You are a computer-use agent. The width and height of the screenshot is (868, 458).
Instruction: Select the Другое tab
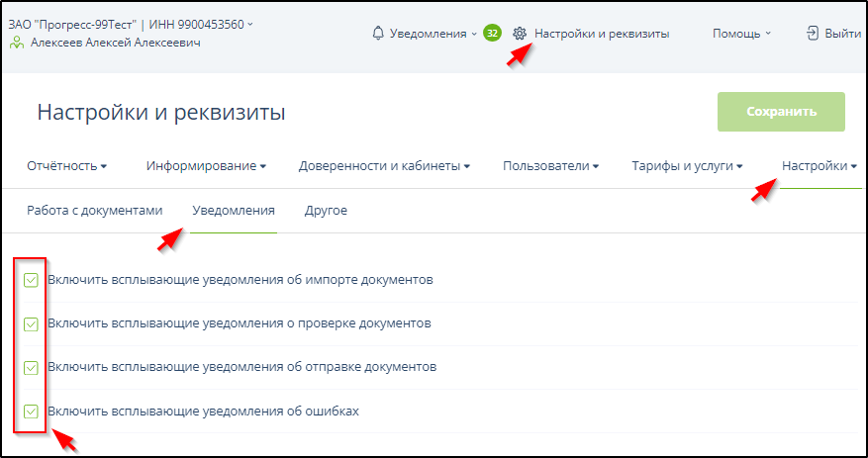[x=326, y=211]
